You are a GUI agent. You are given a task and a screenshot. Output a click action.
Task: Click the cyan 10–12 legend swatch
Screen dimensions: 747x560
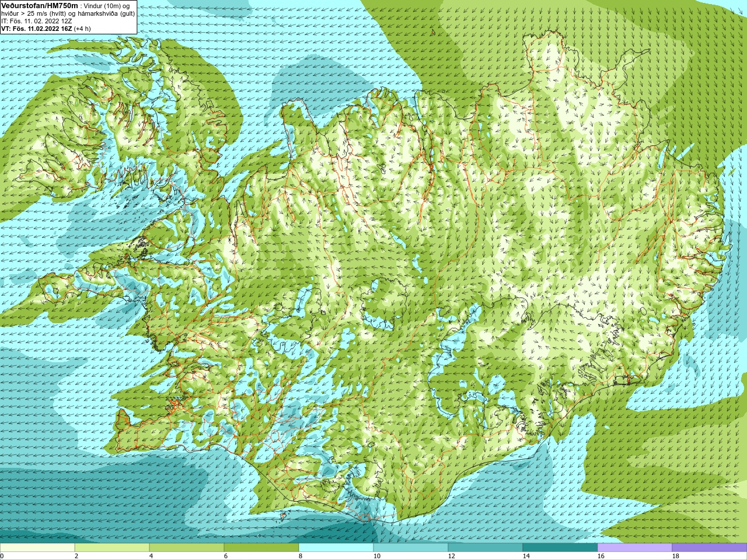coord(411,548)
